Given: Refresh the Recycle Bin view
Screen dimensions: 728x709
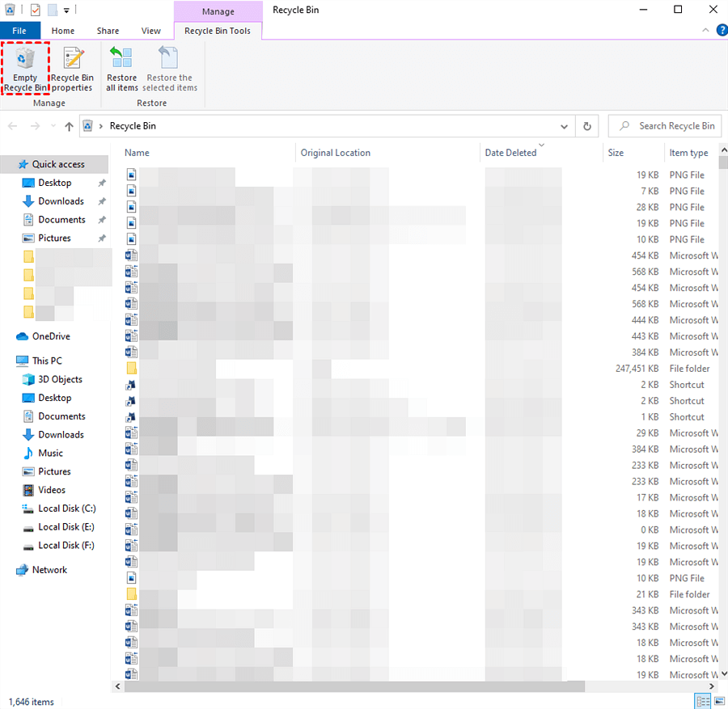Looking at the screenshot, I should pyautogui.click(x=587, y=126).
